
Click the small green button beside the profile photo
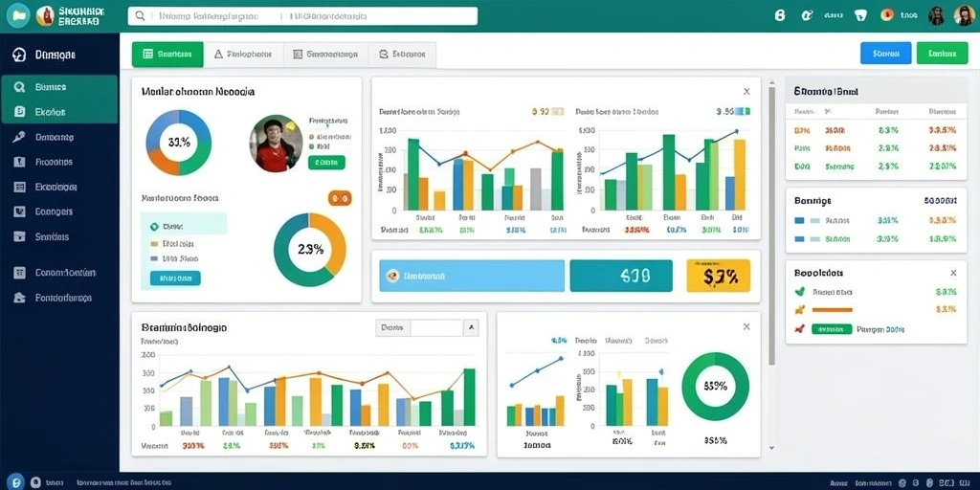tap(326, 163)
